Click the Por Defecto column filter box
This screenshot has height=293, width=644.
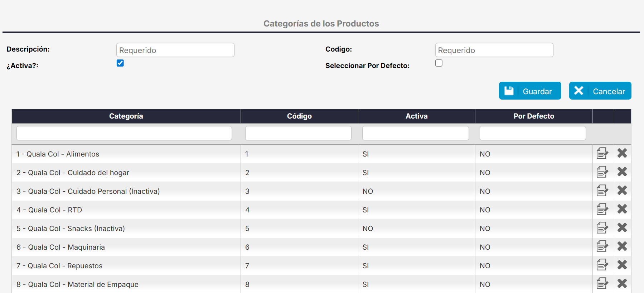(533, 133)
